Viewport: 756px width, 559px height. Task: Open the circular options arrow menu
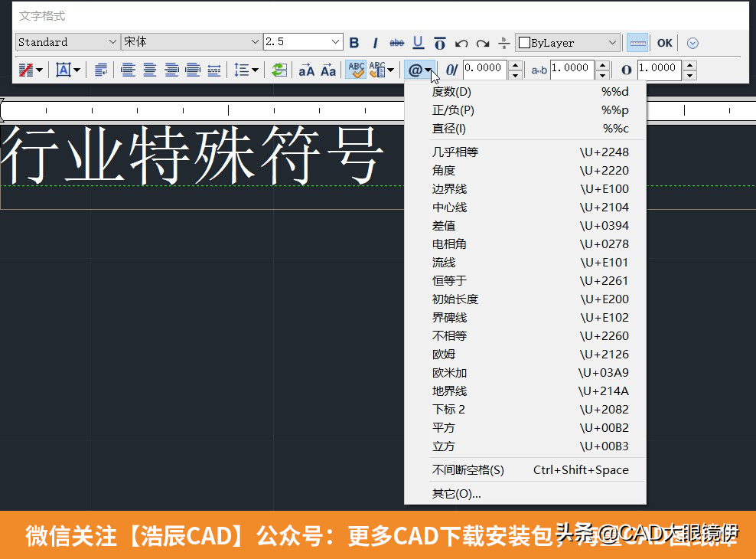coord(692,43)
